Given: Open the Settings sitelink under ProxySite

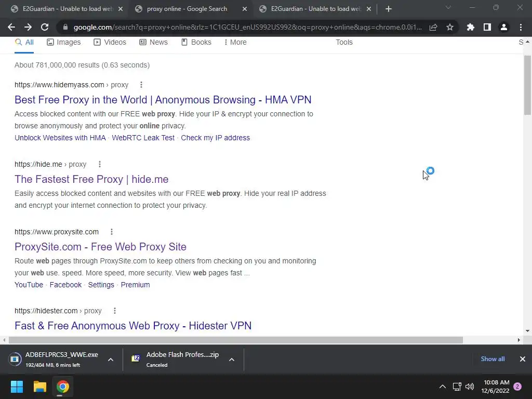Looking at the screenshot, I should point(101,285).
